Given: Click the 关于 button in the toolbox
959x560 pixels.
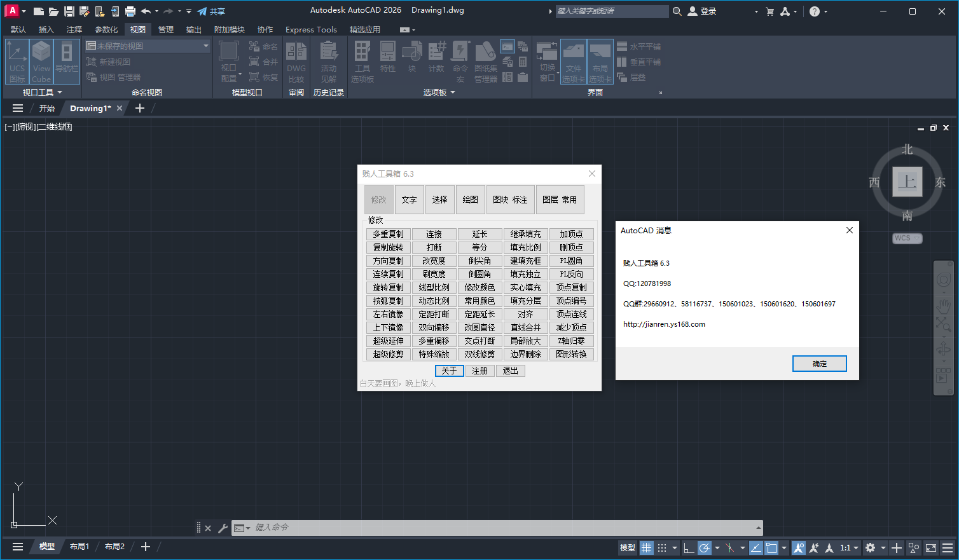Looking at the screenshot, I should tap(449, 371).
